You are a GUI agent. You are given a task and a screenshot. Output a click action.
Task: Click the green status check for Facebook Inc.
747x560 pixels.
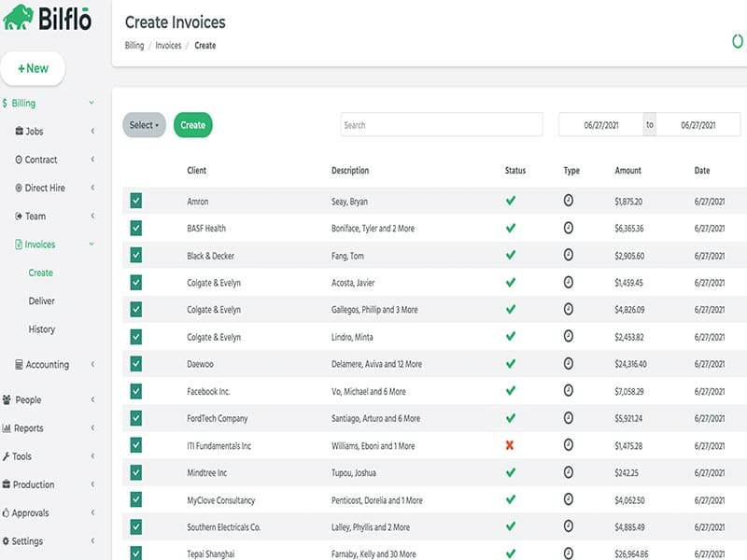point(510,391)
